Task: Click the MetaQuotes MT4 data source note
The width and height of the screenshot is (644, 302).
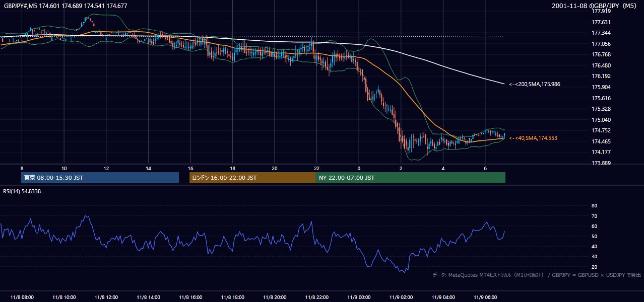Action: 537,275
